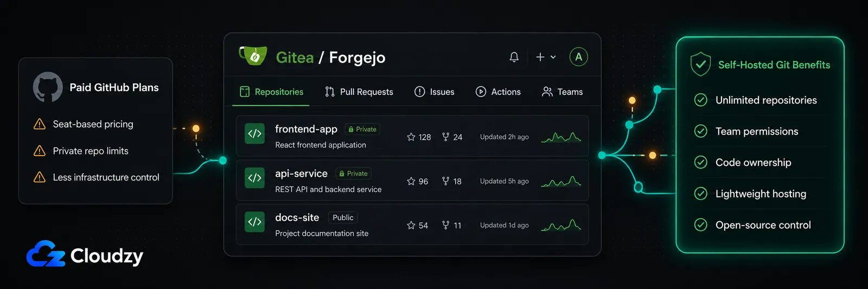Click the Private badge on frontend-app
The image size is (868, 289).
(362, 129)
